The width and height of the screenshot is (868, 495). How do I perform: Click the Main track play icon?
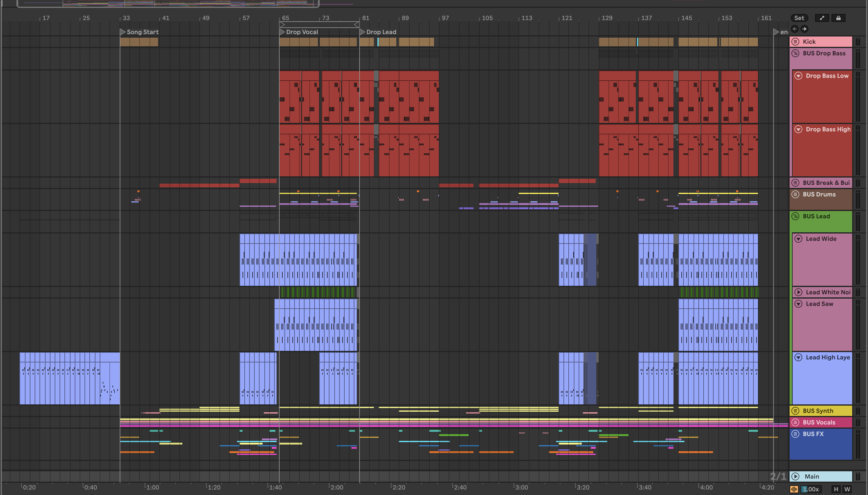point(795,476)
